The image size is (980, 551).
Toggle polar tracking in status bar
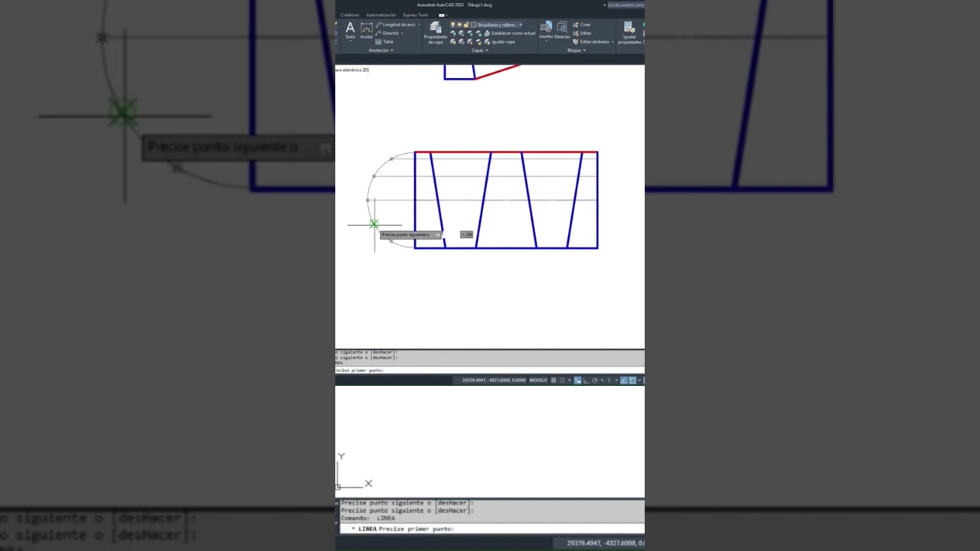coord(595,380)
